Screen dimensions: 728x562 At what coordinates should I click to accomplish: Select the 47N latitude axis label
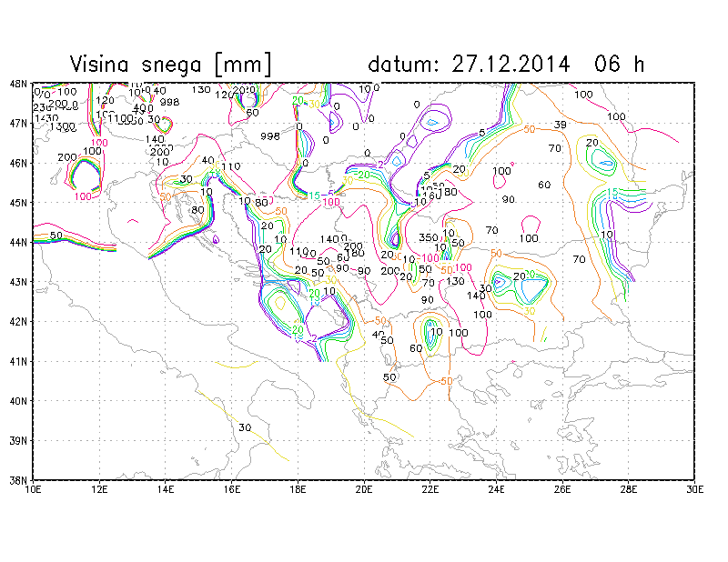(x=18, y=124)
